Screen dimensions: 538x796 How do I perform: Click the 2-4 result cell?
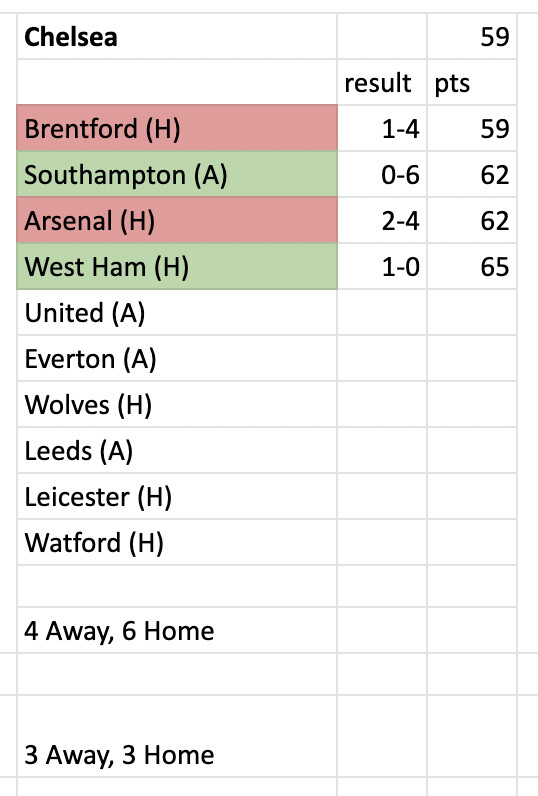pyautogui.click(x=382, y=220)
